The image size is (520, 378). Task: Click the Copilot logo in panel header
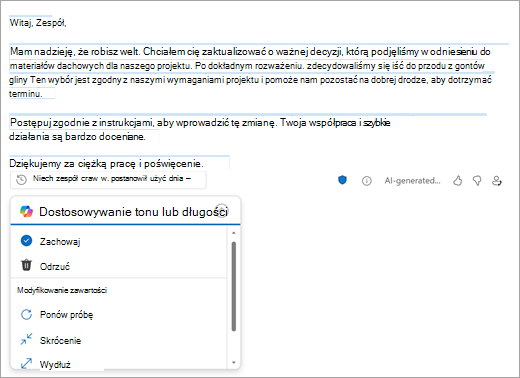point(26,211)
